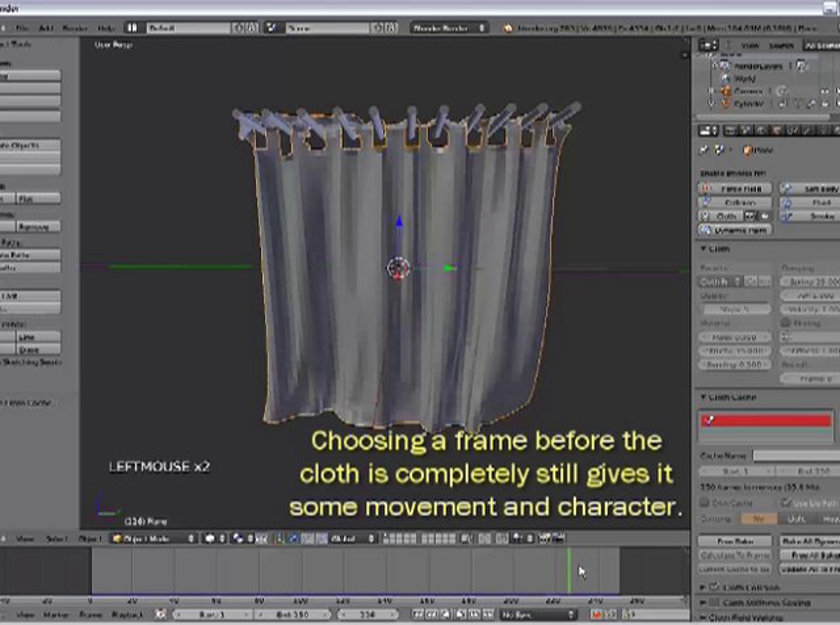The width and height of the screenshot is (840, 625).
Task: Collapse the Cloth Cache panel
Action: (704, 397)
